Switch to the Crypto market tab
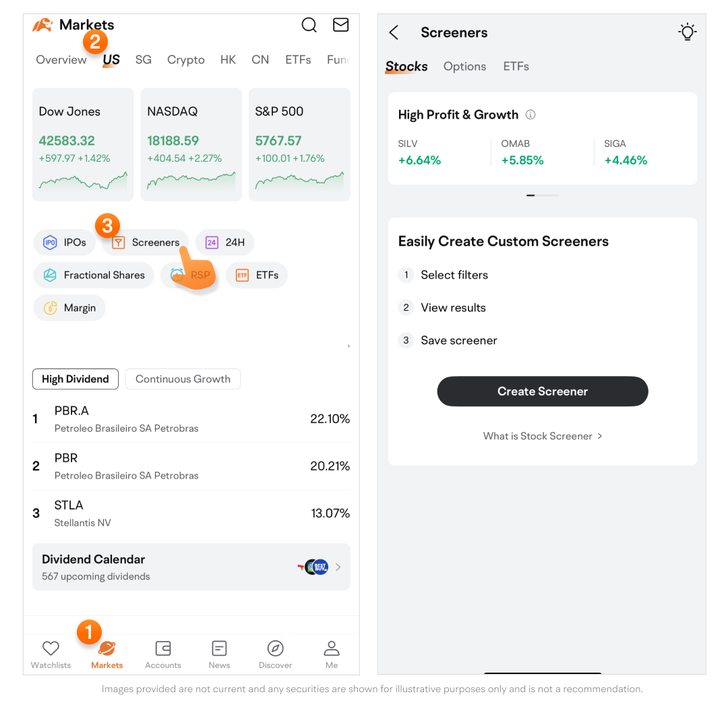Image resolution: width=728 pixels, height=709 pixels. (x=185, y=60)
